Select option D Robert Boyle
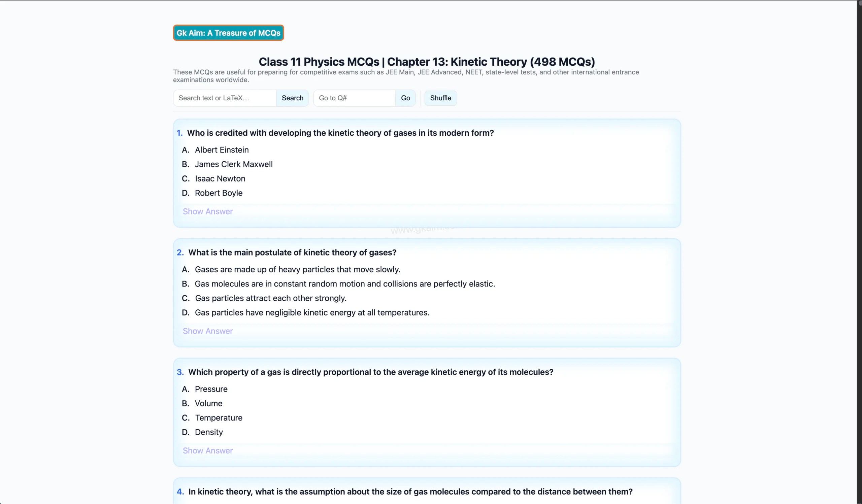Screen dimensions: 862x504 [x=219, y=193]
